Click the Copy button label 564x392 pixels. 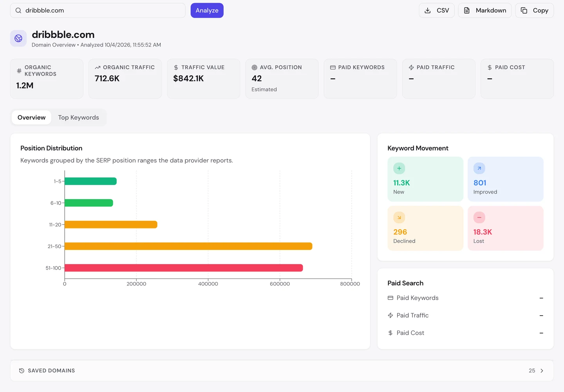(540, 11)
